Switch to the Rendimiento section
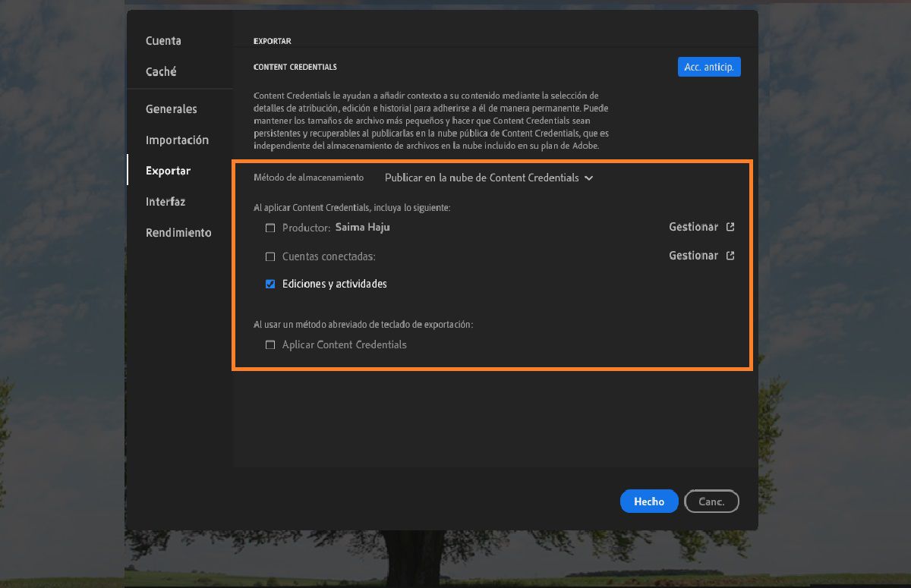 coord(178,232)
